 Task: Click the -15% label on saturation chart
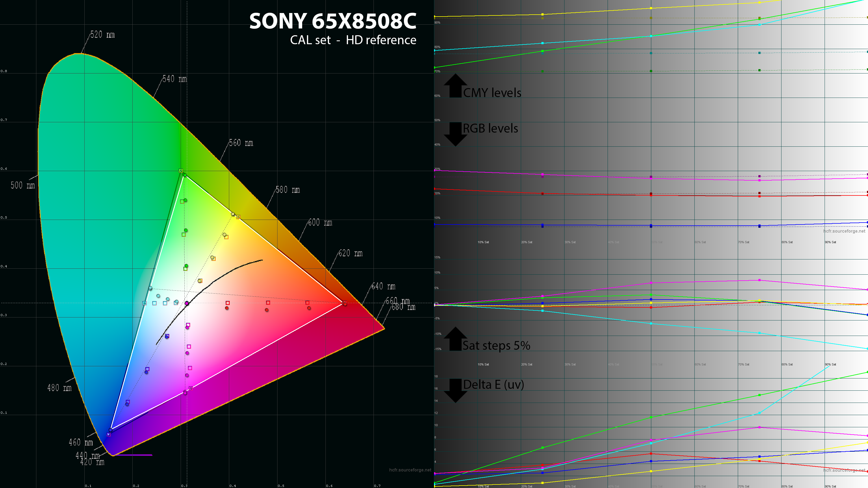[x=438, y=349]
